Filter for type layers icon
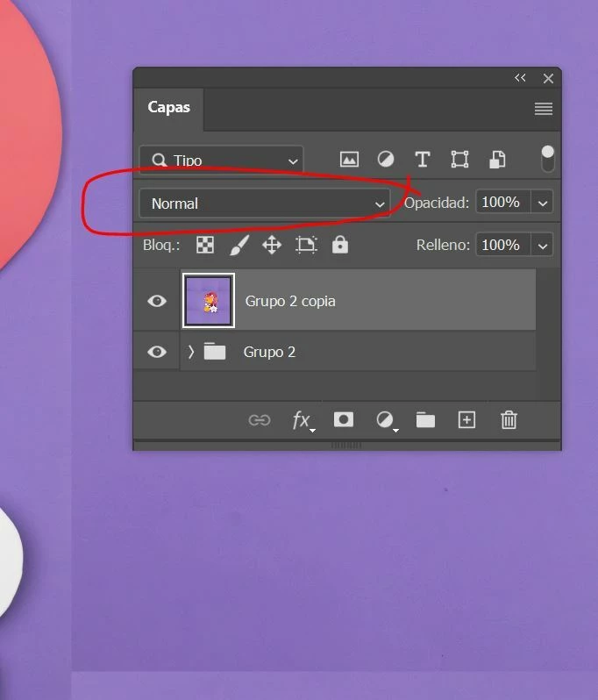The height and width of the screenshot is (700, 598). tap(423, 160)
